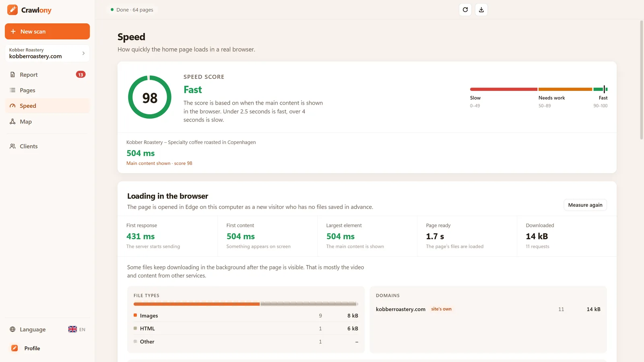Click the Crawlony logo icon
The image size is (644, 362).
[12, 10]
